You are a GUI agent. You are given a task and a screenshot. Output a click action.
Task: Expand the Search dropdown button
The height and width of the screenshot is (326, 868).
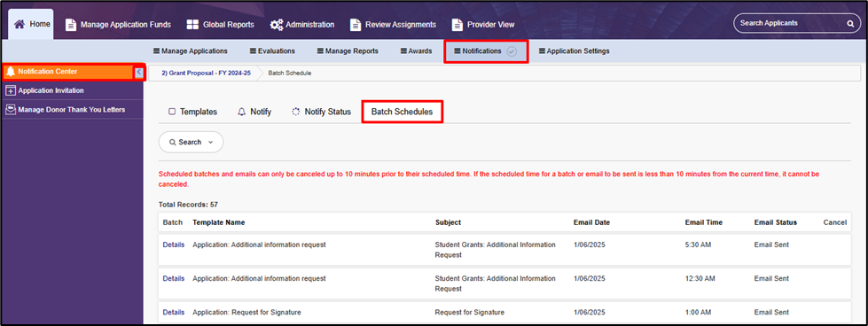191,143
